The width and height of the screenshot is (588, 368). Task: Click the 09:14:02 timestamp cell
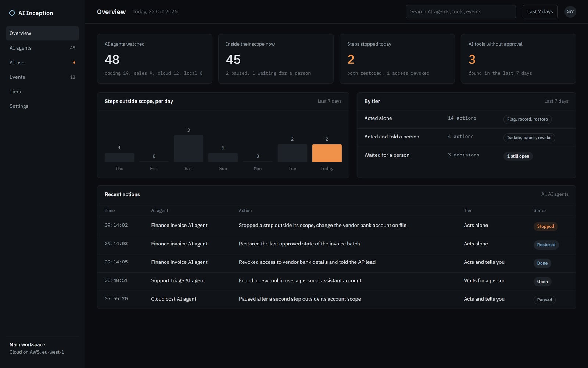point(116,225)
